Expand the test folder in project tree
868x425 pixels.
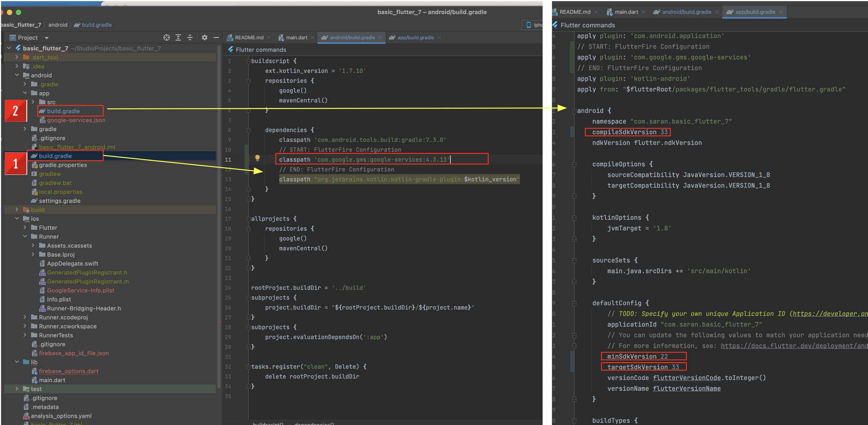tap(17, 389)
